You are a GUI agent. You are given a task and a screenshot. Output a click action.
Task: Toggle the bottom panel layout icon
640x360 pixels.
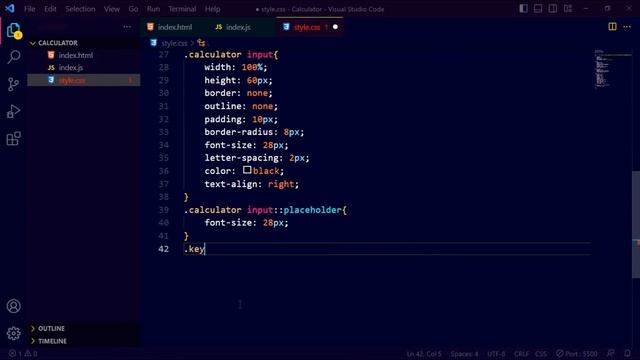pyautogui.click(x=538, y=9)
